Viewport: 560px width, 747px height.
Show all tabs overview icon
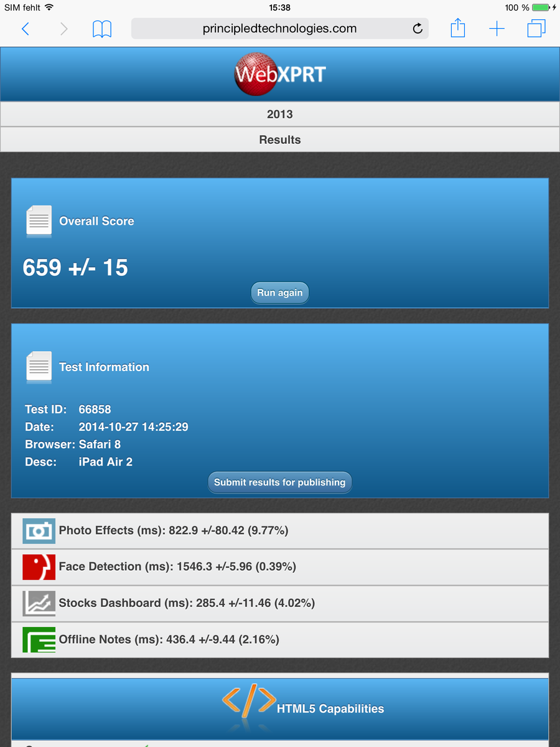pos(536,29)
